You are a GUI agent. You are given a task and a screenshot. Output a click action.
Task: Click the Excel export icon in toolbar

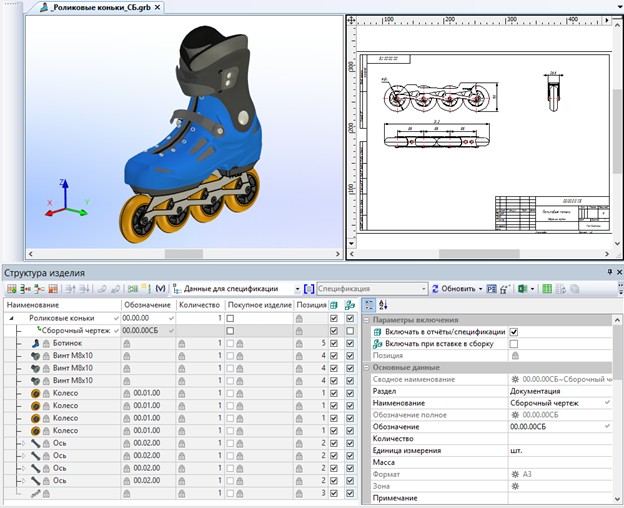pos(522,289)
